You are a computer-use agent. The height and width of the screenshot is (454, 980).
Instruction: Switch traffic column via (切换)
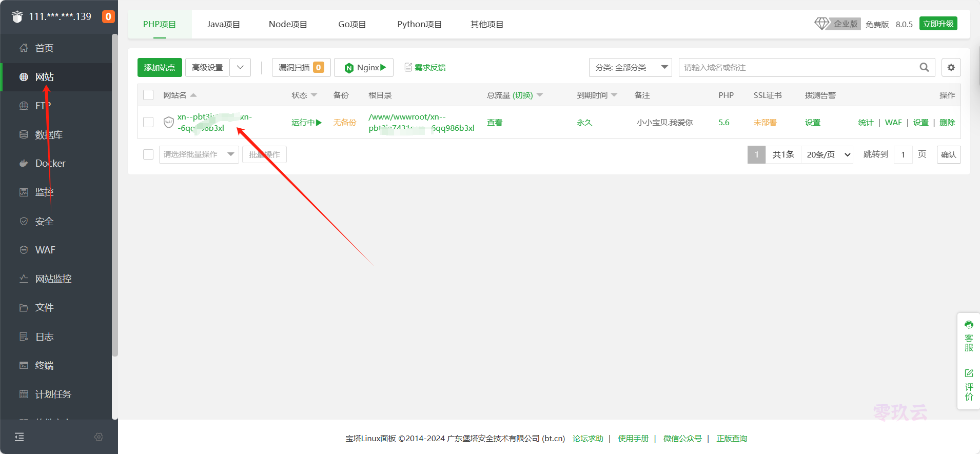(523, 95)
